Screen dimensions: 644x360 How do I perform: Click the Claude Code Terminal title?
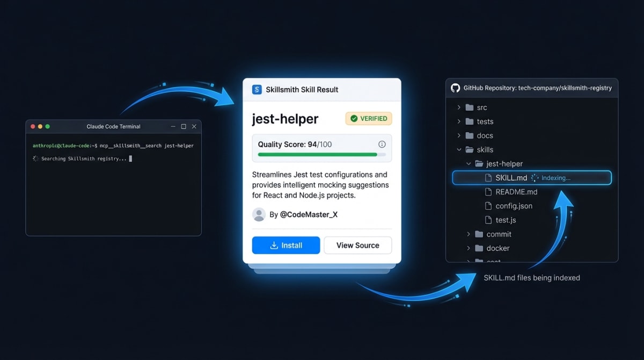[113, 126]
